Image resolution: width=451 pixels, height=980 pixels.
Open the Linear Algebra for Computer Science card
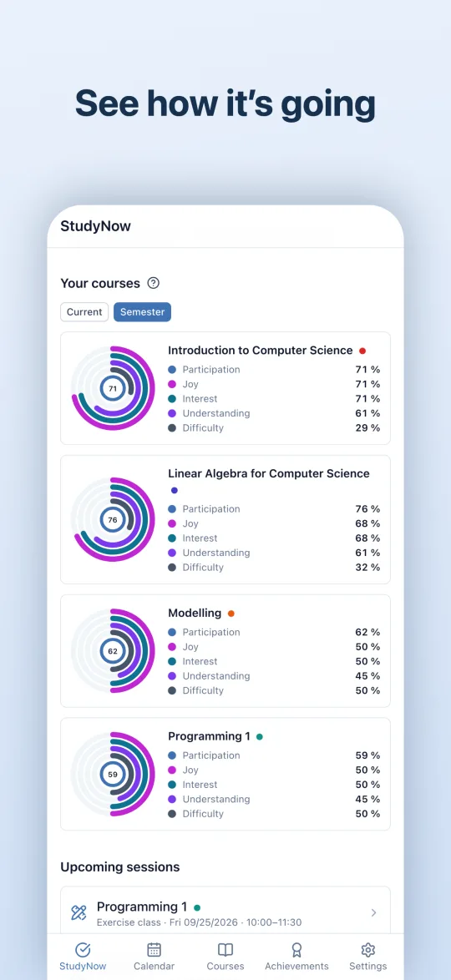pos(225,519)
